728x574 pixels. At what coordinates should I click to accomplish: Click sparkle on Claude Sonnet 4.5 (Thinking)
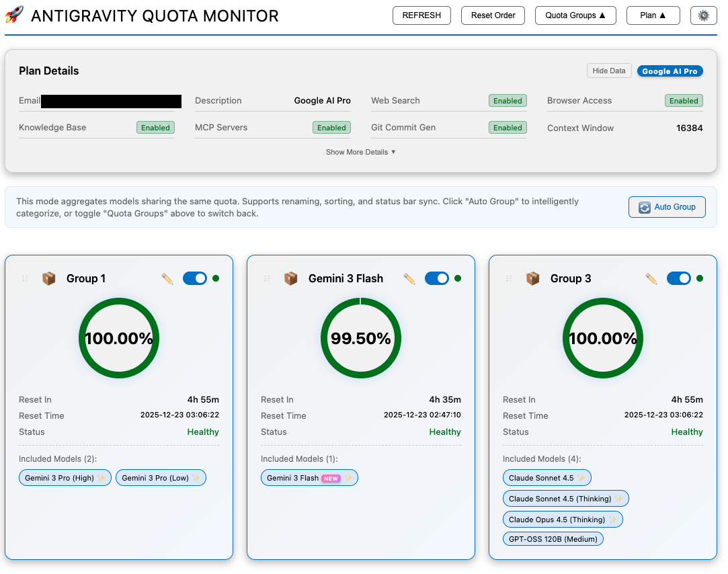618,498
